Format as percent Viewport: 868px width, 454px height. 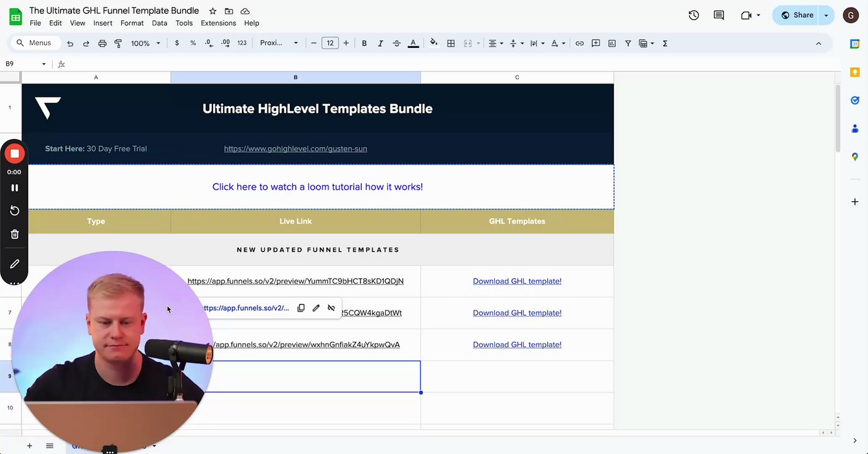tap(193, 44)
